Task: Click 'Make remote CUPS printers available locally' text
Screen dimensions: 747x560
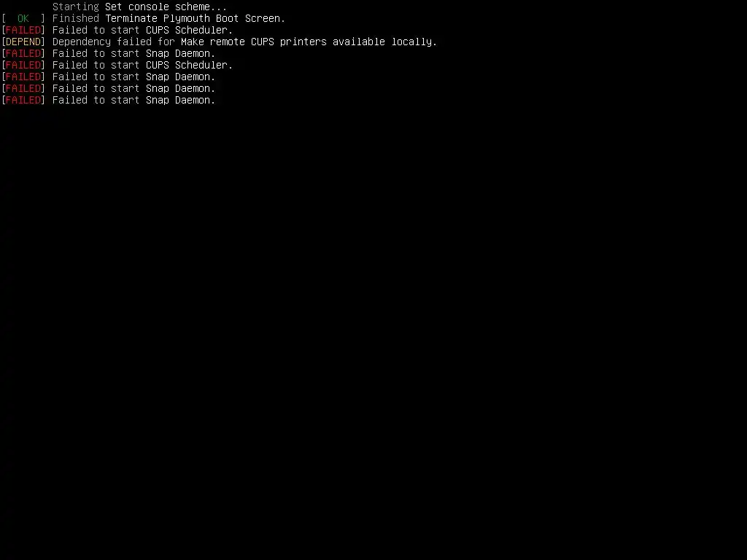Action: [309, 42]
